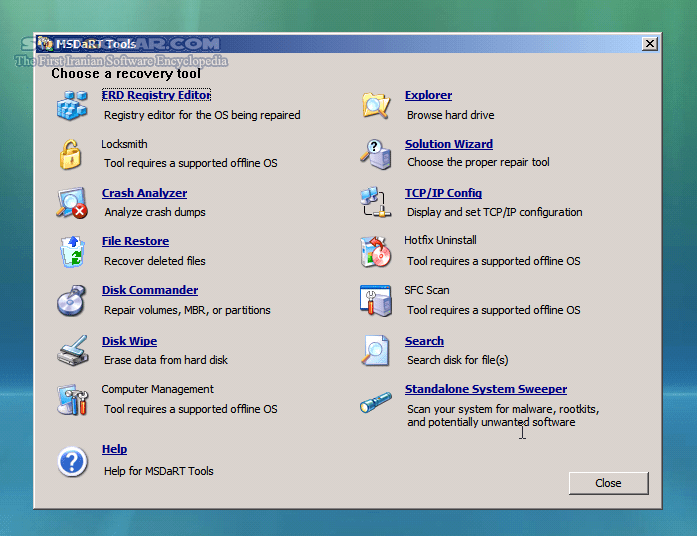Open the ERD Registry Editor link
Screen dimensions: 697x536
click(156, 95)
